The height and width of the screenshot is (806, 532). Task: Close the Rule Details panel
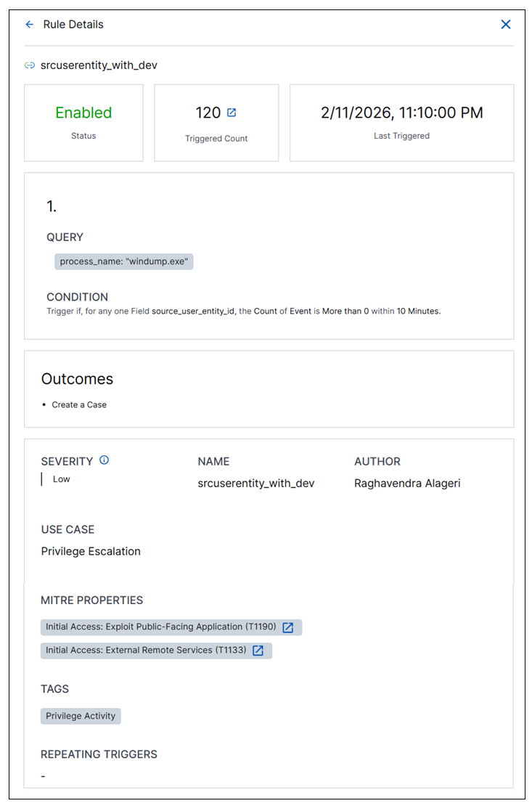click(506, 25)
